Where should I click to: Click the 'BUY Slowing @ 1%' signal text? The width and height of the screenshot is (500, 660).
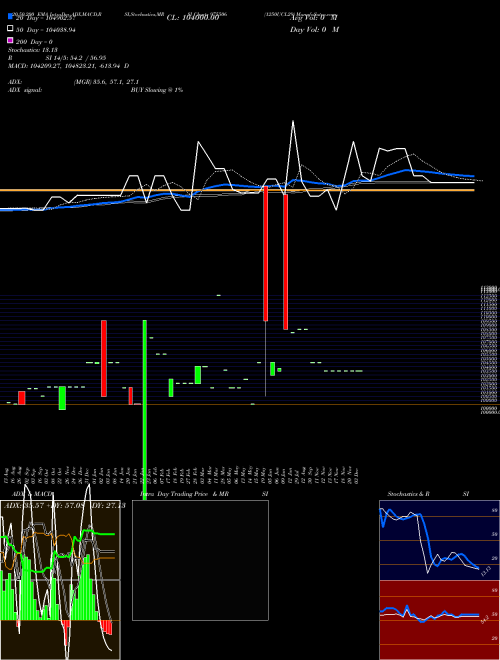coord(157,90)
